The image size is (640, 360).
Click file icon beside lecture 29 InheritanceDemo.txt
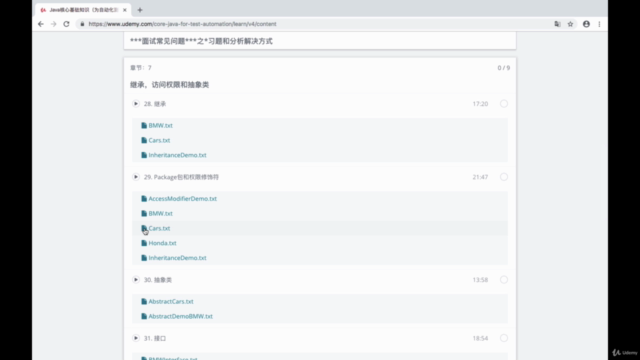click(x=144, y=258)
